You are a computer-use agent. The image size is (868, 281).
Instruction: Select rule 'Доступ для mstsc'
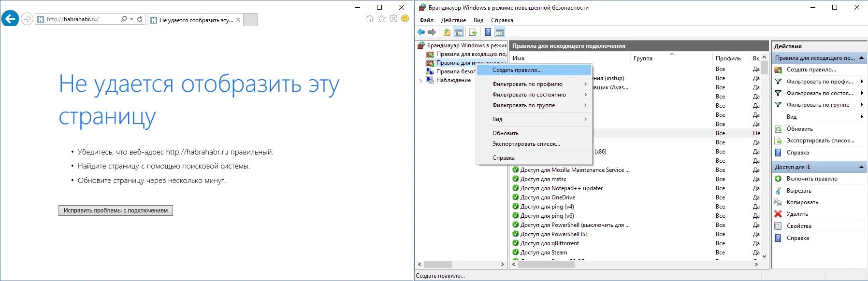539,179
